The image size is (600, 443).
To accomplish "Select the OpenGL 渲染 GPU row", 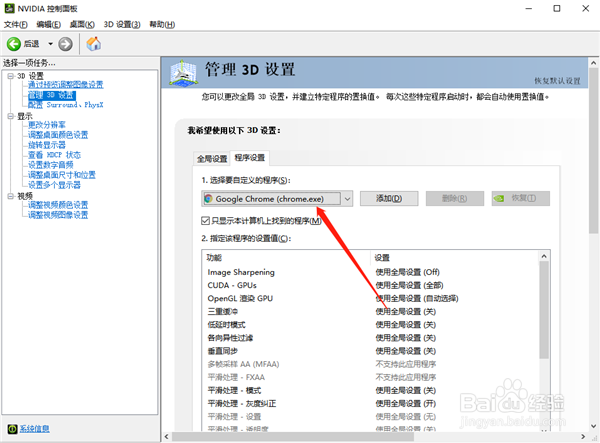I will tap(370, 298).
